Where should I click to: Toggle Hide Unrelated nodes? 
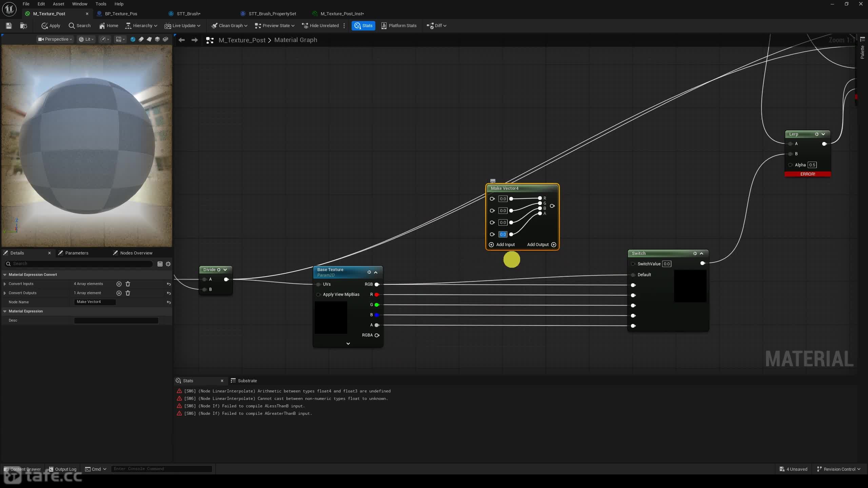tap(320, 25)
